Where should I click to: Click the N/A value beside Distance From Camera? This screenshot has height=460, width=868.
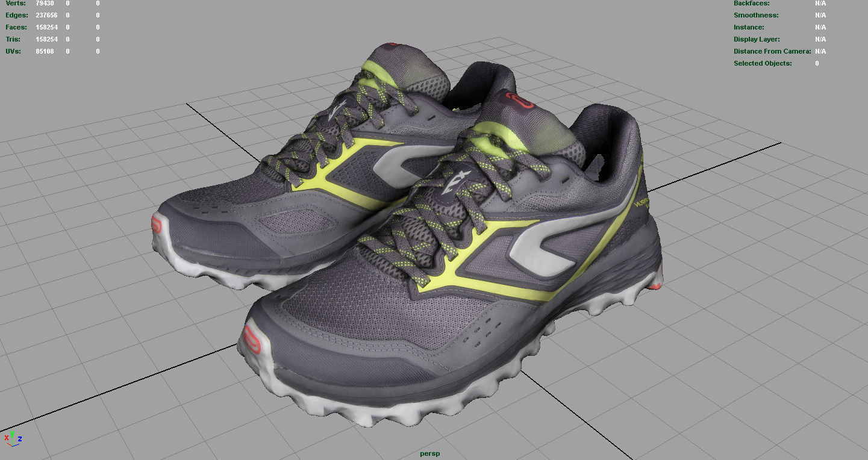[x=820, y=51]
